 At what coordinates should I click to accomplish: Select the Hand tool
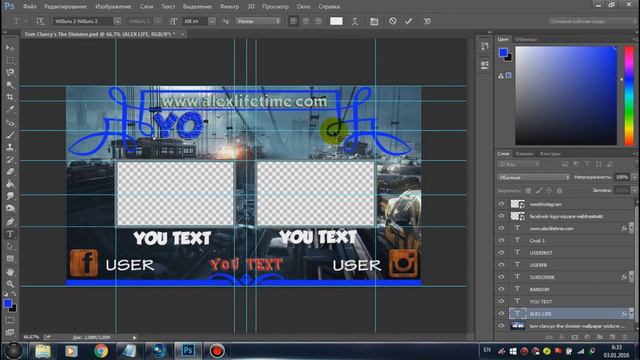click(x=10, y=271)
